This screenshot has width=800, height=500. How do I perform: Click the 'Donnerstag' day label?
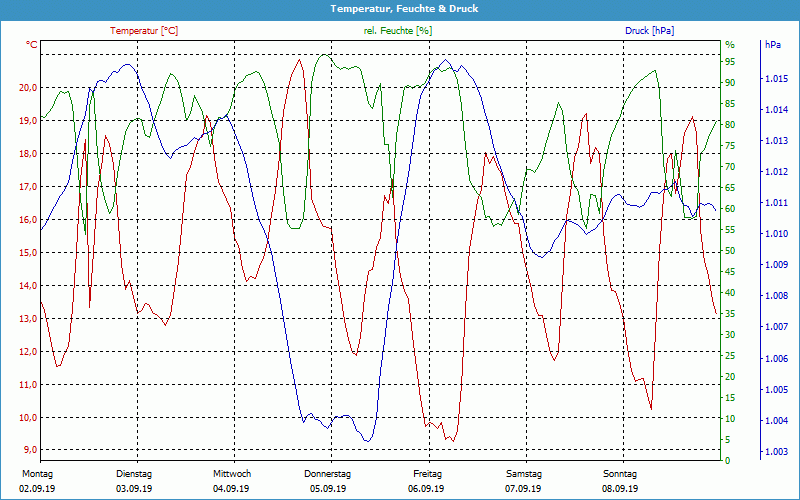pos(328,474)
